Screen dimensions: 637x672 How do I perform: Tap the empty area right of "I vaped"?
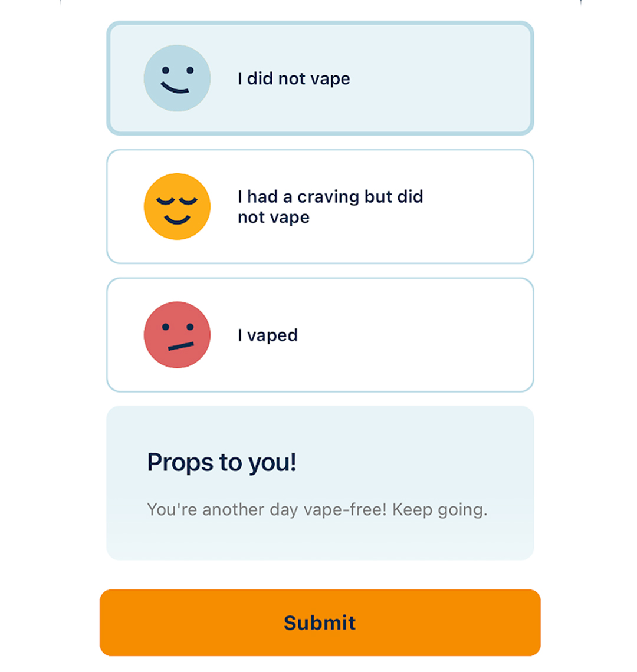tap(412, 334)
